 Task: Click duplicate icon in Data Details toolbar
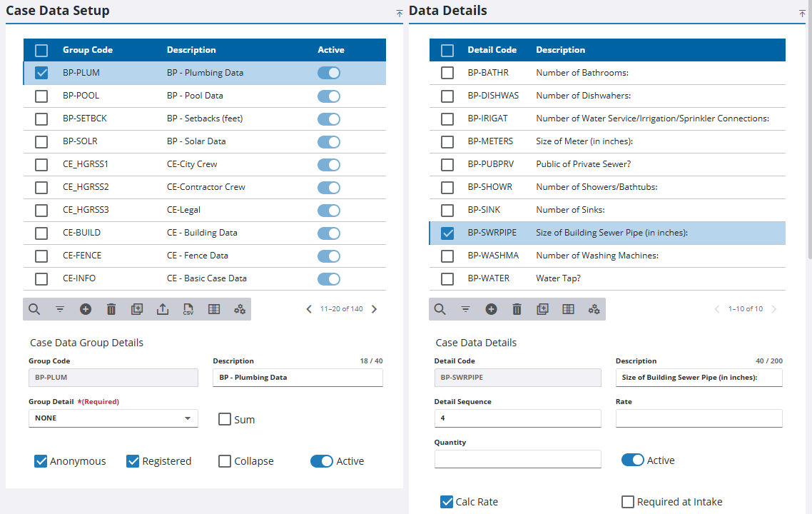pos(542,309)
